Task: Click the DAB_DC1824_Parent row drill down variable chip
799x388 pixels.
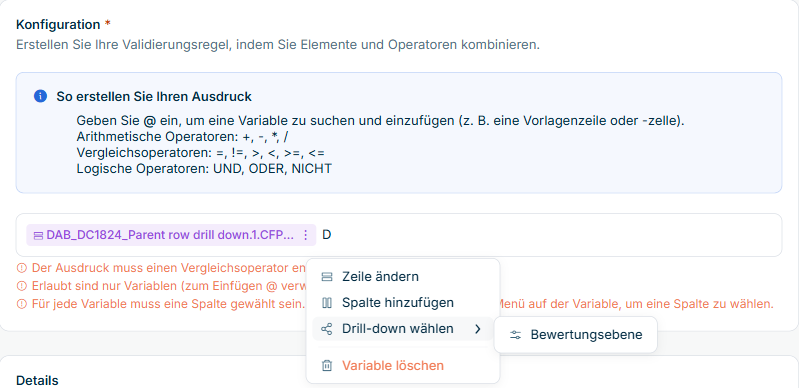Action: (171, 235)
